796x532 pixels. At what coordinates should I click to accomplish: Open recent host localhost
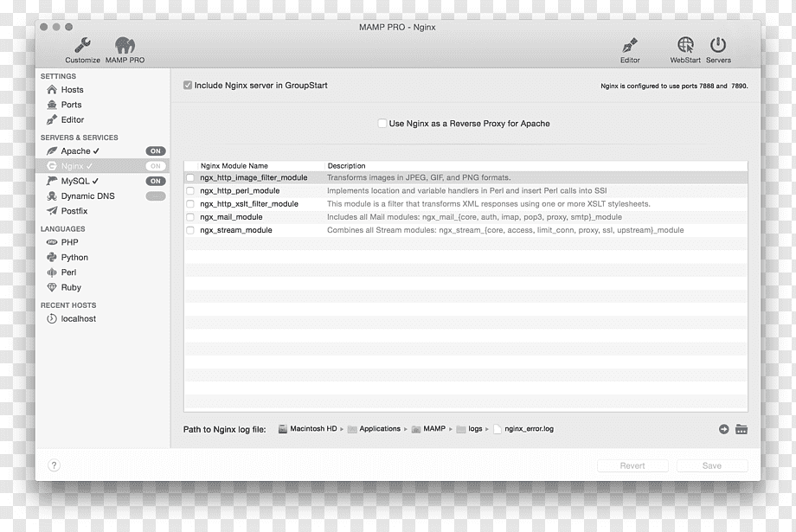pos(78,319)
